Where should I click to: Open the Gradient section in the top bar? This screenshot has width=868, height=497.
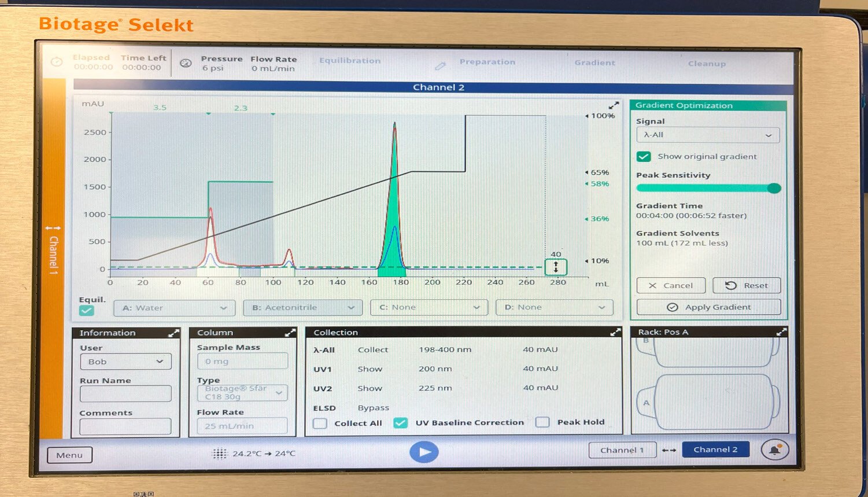click(x=594, y=64)
